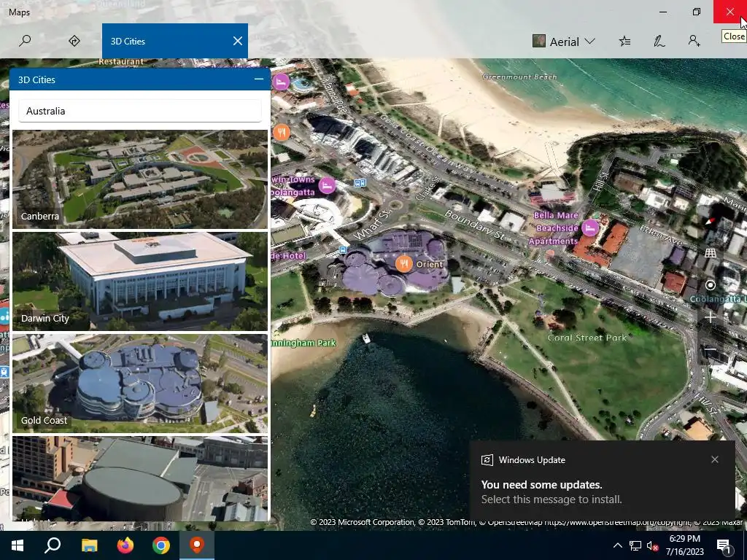Screen dimensions: 747x560
Task: Close the 3D Cities tab
Action: (238, 41)
